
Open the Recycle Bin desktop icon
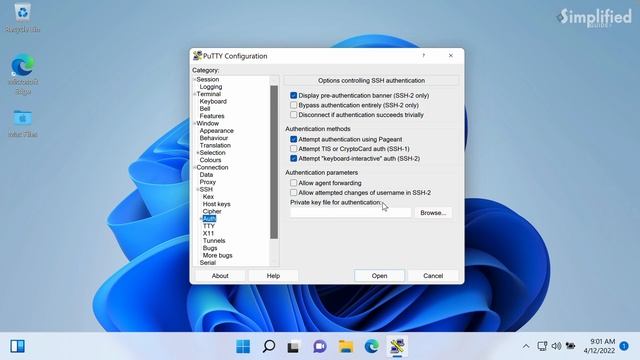coord(22,18)
